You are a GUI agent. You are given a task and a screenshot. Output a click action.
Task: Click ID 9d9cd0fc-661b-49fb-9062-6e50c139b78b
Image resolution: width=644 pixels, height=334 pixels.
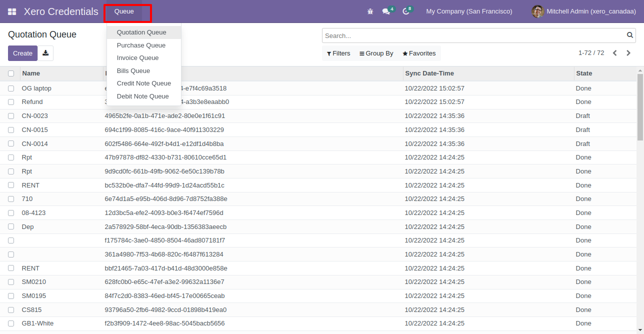(x=164, y=171)
